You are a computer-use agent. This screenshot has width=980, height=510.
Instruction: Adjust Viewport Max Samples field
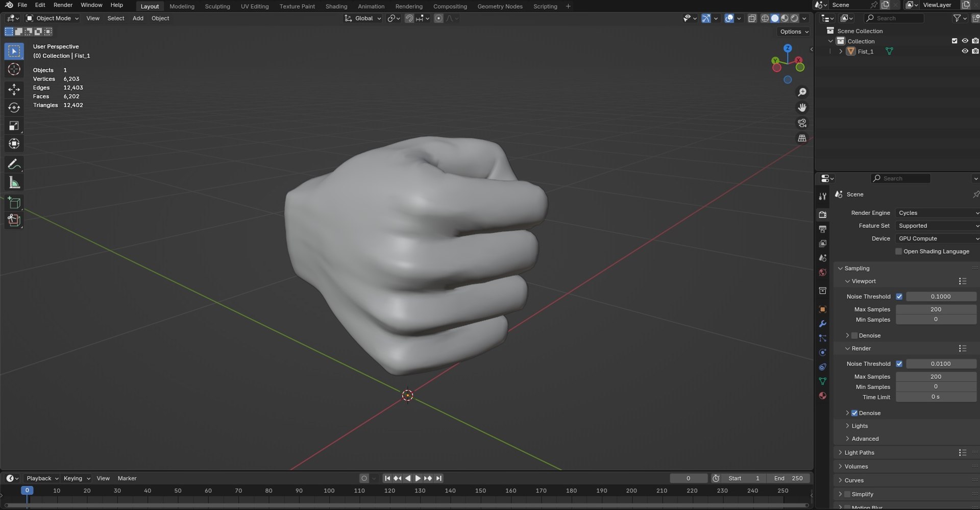(x=936, y=309)
